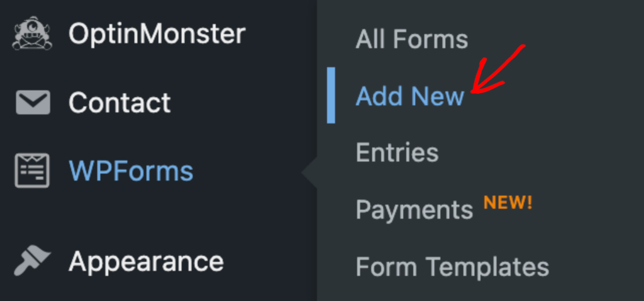The height and width of the screenshot is (301, 644).
Task: Open the Entries submenu item
Action: [397, 153]
